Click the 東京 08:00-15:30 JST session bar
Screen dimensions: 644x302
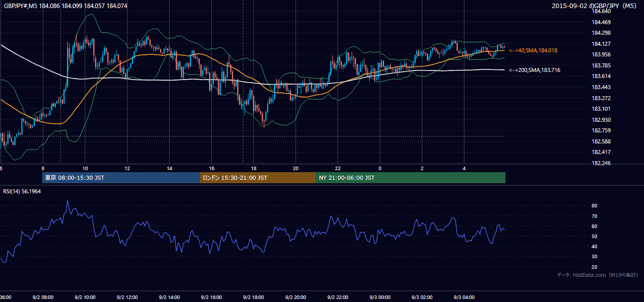point(121,178)
